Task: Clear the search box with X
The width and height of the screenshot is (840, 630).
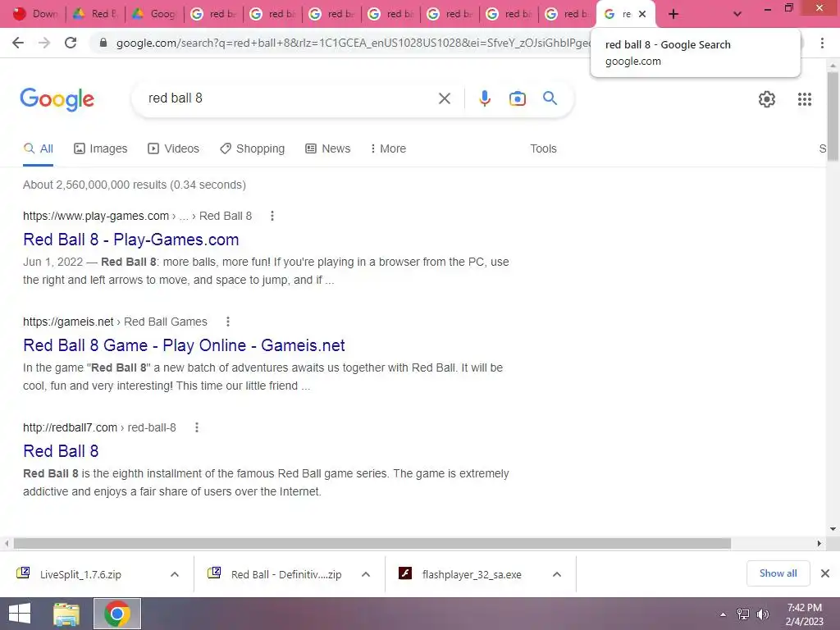Action: pyautogui.click(x=444, y=98)
